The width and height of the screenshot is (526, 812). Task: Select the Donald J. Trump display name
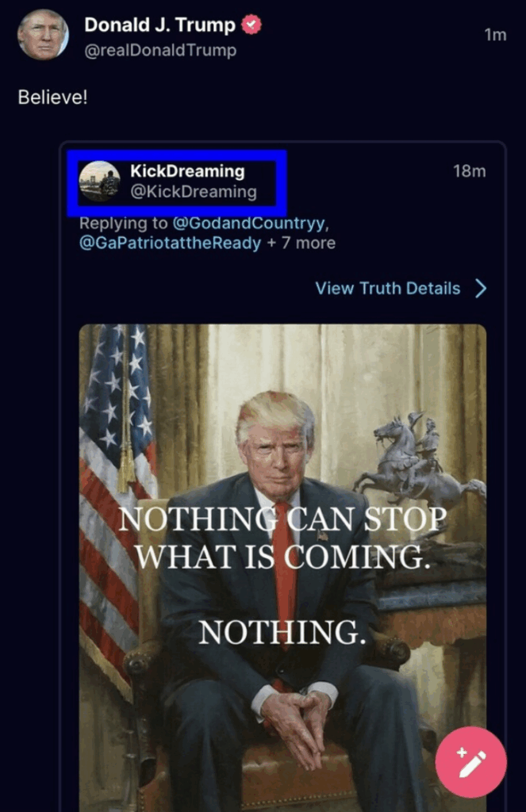pos(159,25)
